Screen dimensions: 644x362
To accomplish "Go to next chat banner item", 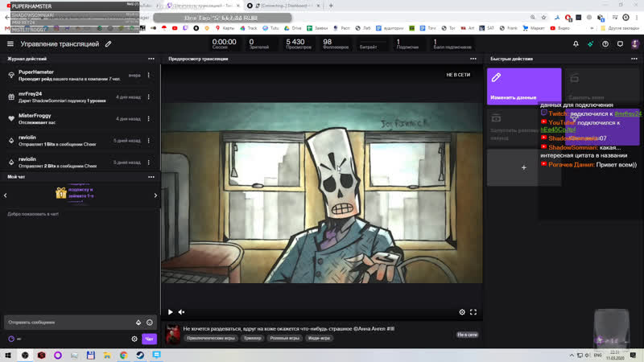I will click(x=155, y=195).
